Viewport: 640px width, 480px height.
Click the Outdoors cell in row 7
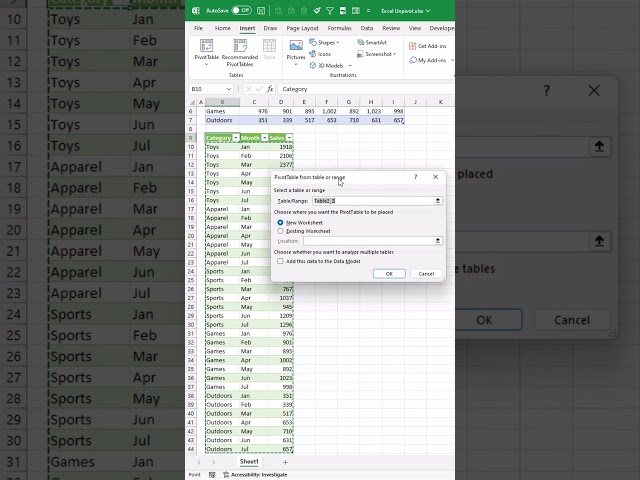[x=222, y=120]
